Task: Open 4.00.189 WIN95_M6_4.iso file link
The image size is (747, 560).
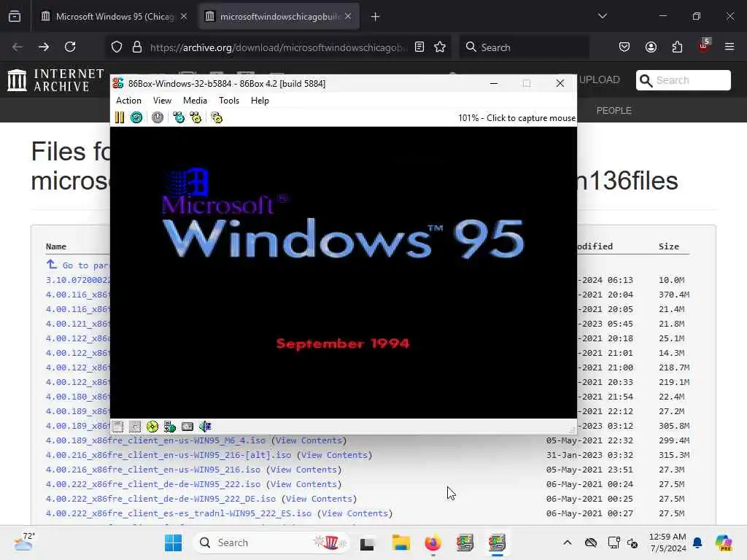Action: pos(156,440)
